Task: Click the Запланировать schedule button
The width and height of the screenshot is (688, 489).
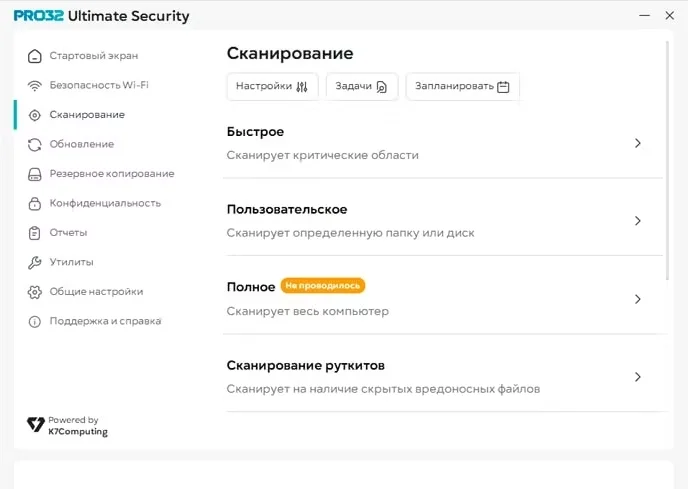Action: pos(462,86)
